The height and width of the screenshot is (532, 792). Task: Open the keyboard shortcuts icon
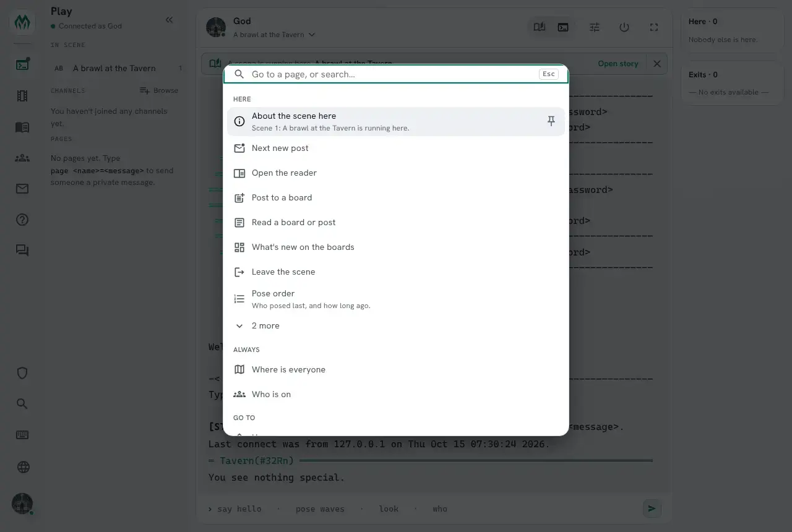pos(22,435)
